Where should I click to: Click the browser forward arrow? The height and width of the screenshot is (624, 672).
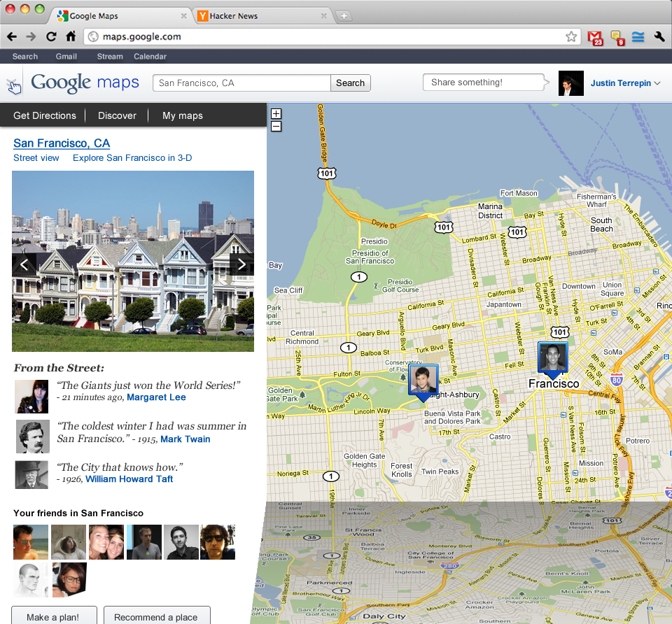(31, 37)
